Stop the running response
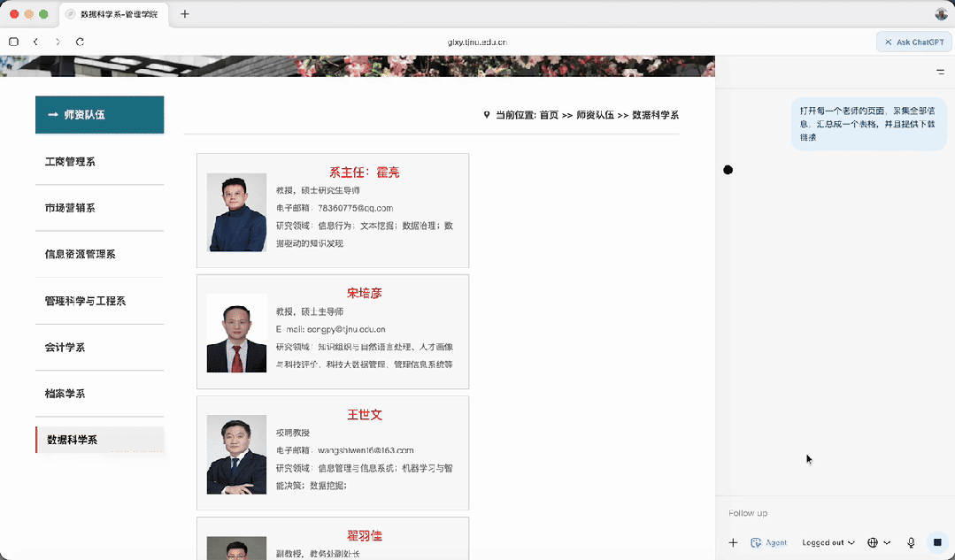Screen dimensions: 955x560 937,542
